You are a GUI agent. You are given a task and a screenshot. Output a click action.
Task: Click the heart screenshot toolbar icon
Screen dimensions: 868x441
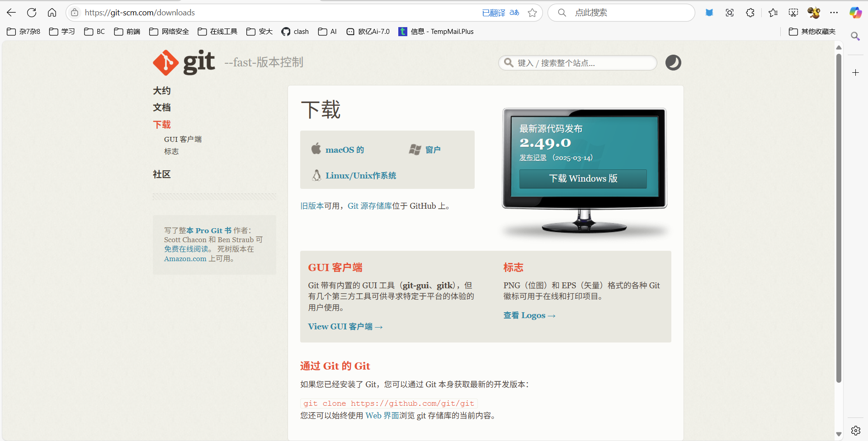click(x=793, y=13)
